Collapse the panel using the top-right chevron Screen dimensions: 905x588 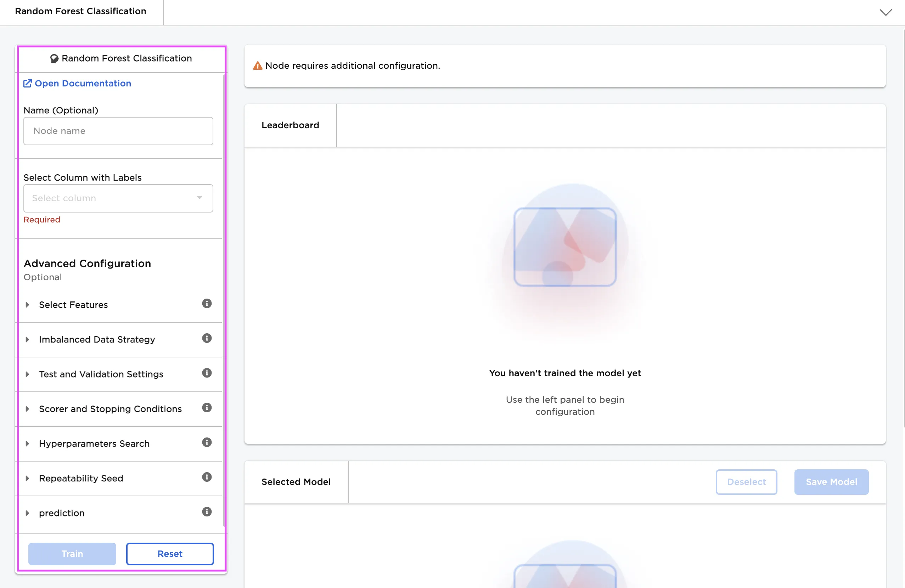tap(886, 12)
